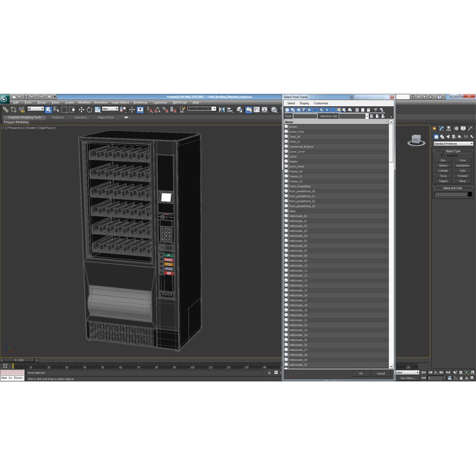
Task: Toggle Display Lights filter in Select From Scene
Action: point(299,110)
